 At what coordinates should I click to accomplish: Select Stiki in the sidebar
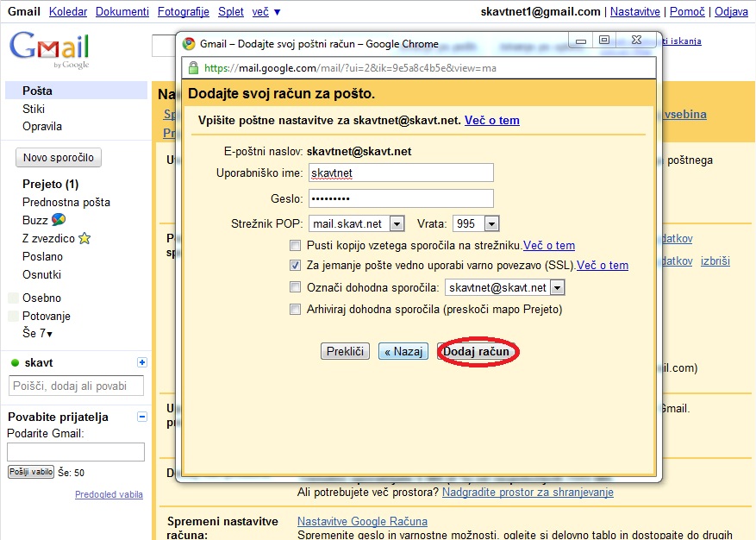tap(34, 109)
